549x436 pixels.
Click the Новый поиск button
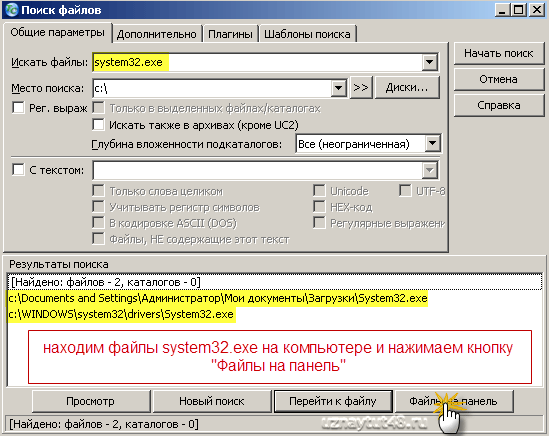212,401
